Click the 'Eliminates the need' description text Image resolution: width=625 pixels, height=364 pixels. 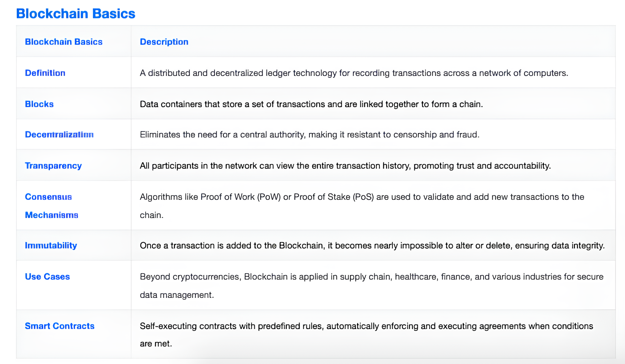[x=309, y=135]
